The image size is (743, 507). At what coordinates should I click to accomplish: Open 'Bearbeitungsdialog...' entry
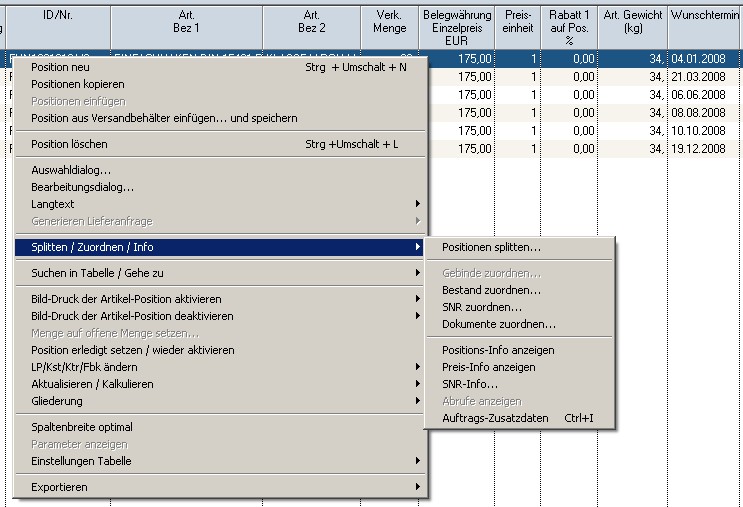[82, 187]
